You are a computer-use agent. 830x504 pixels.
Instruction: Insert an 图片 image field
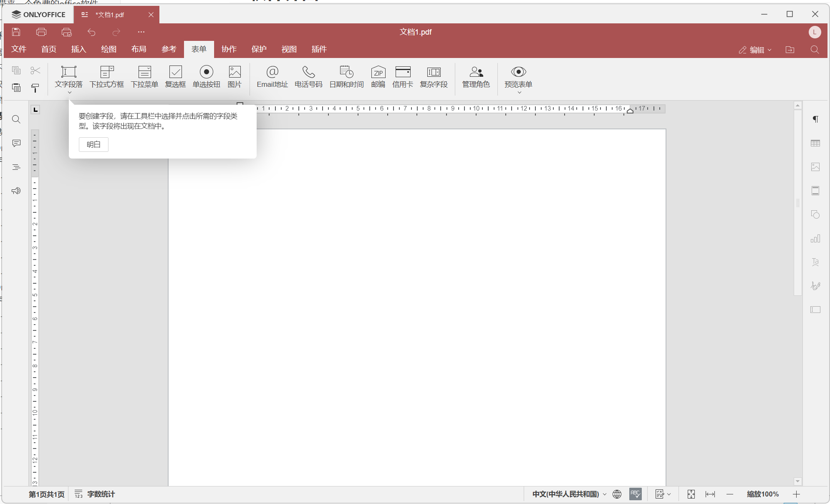tap(235, 77)
